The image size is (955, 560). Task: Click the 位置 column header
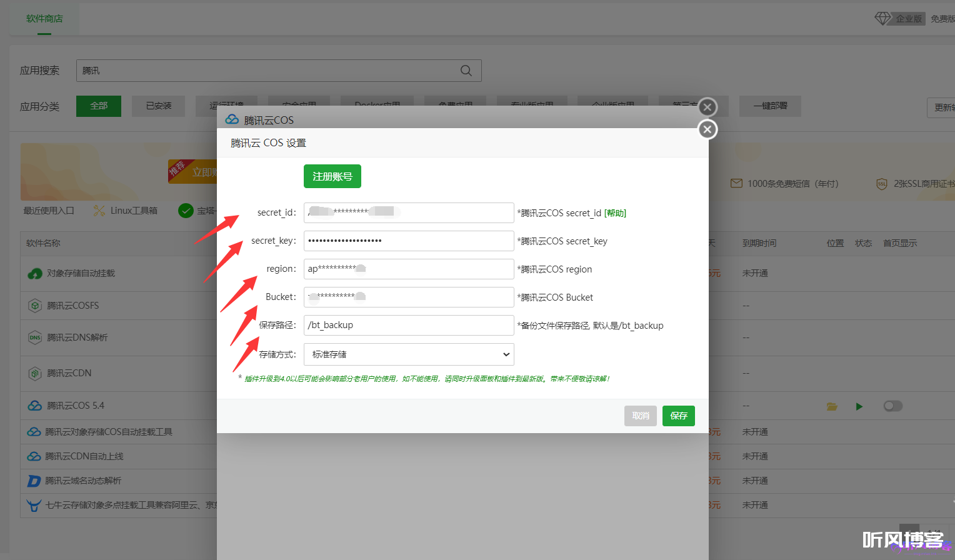click(835, 243)
